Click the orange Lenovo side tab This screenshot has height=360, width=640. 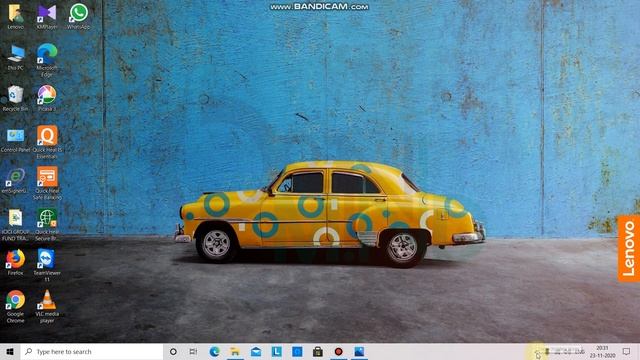tap(629, 249)
